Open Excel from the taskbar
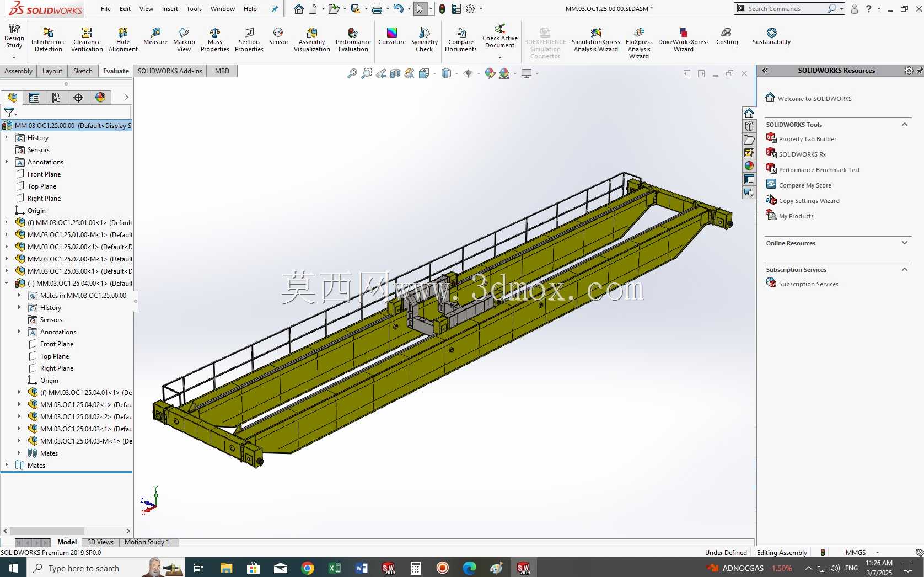This screenshot has width=924, height=577. point(335,568)
